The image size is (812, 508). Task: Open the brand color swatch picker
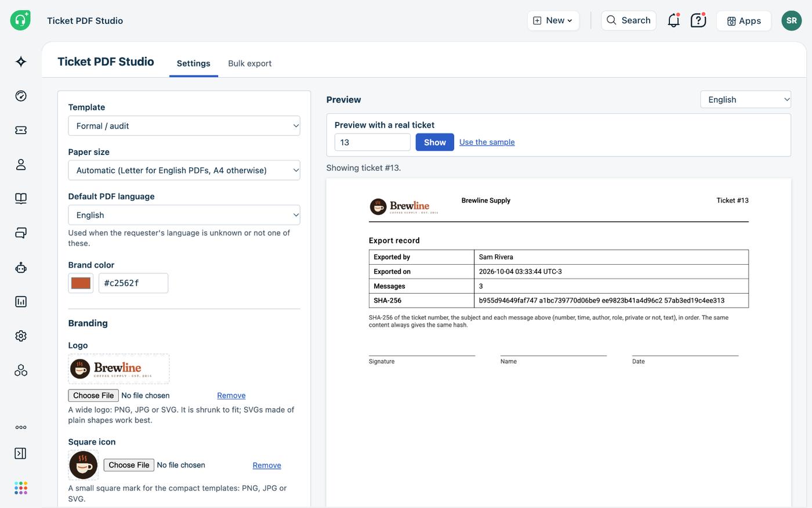(81, 283)
